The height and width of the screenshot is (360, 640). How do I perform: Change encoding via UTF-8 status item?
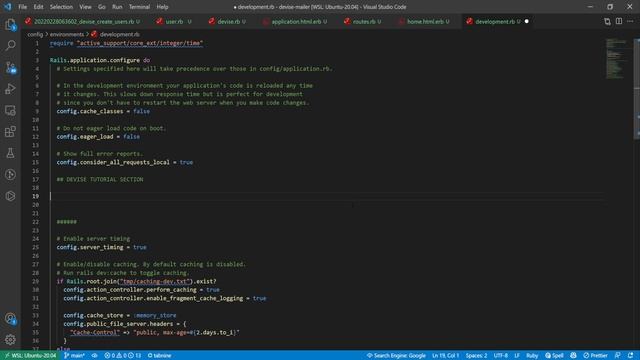coord(500,356)
